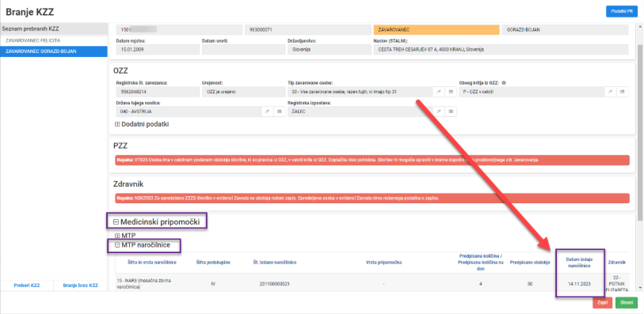Click the PZZ error message VT025
This screenshot has width=644, height=314.
coord(372,160)
